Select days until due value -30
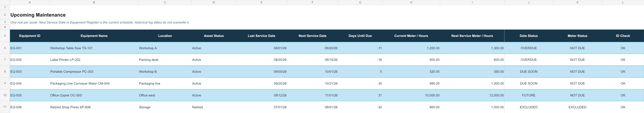The width and height of the screenshot is (644, 113). click(x=360, y=107)
